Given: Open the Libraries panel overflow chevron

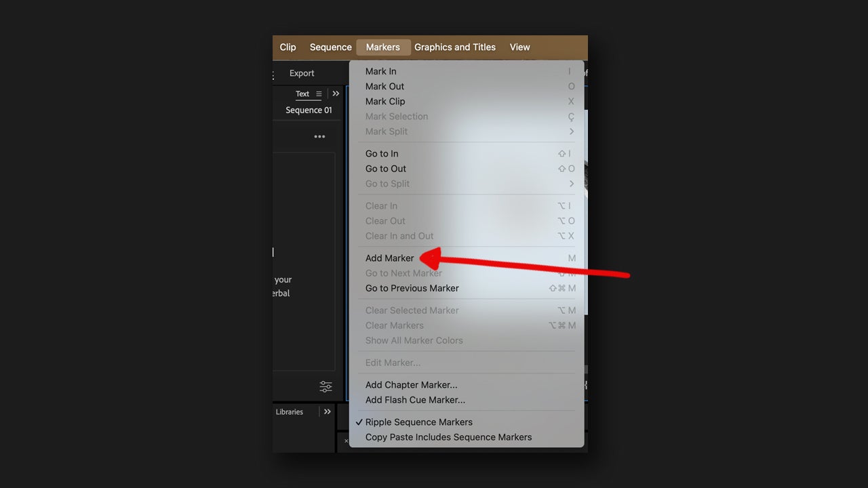Looking at the screenshot, I should [x=327, y=411].
